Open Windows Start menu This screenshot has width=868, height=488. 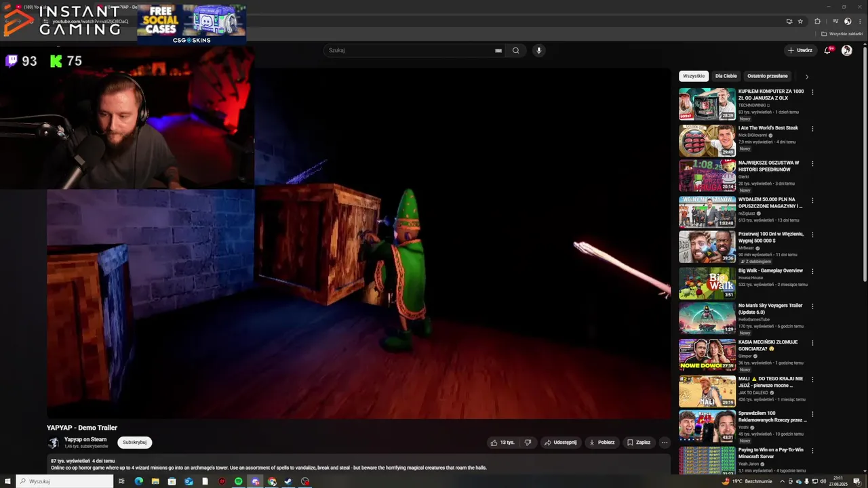7,481
